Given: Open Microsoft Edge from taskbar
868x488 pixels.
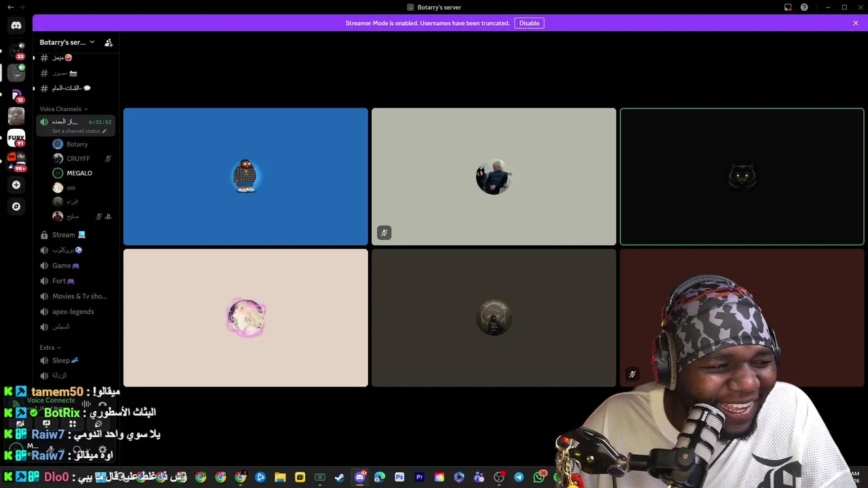Looking at the screenshot, I should point(380,478).
